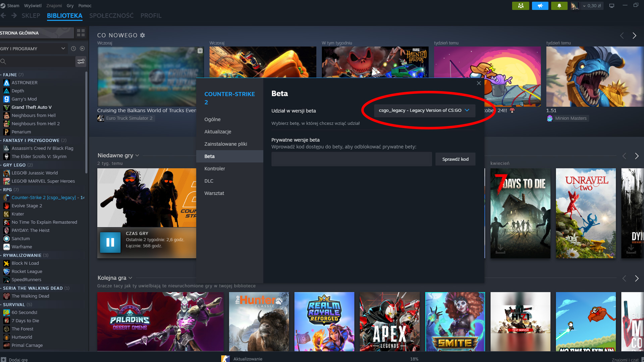Screen dimensions: 644x362
Task: Select The Forest in the library list
Action: tap(22, 329)
